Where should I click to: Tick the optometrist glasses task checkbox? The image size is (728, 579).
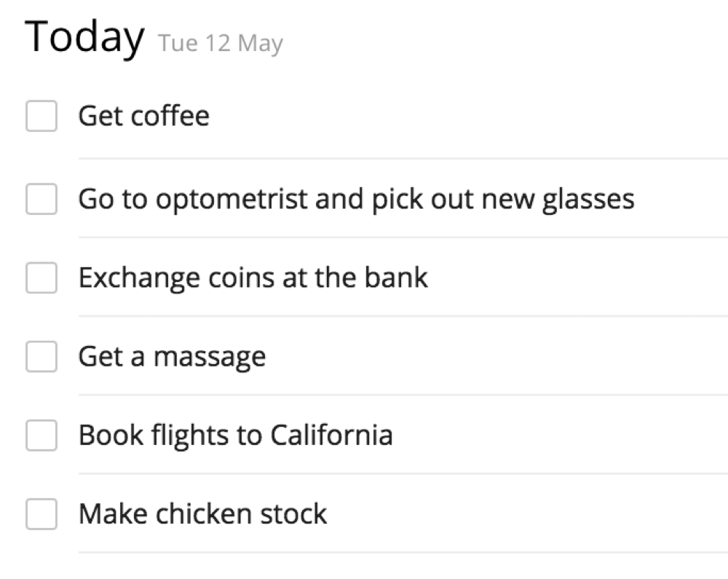click(x=41, y=200)
